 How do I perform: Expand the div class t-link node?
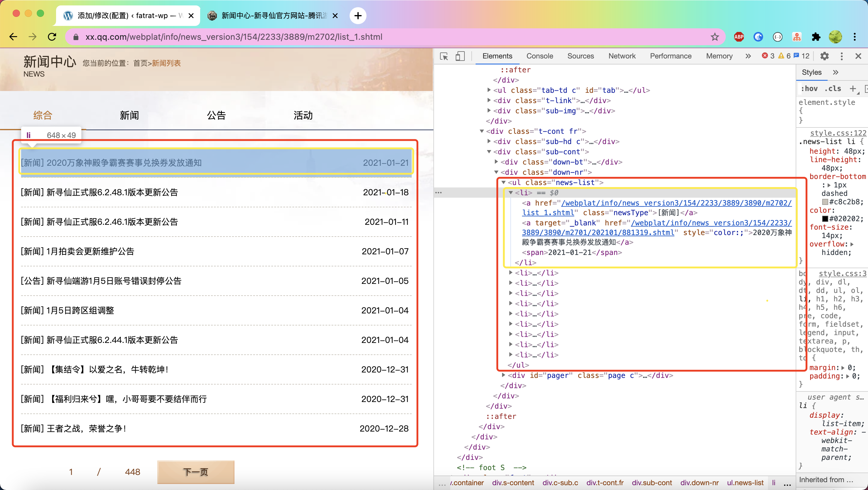(489, 100)
